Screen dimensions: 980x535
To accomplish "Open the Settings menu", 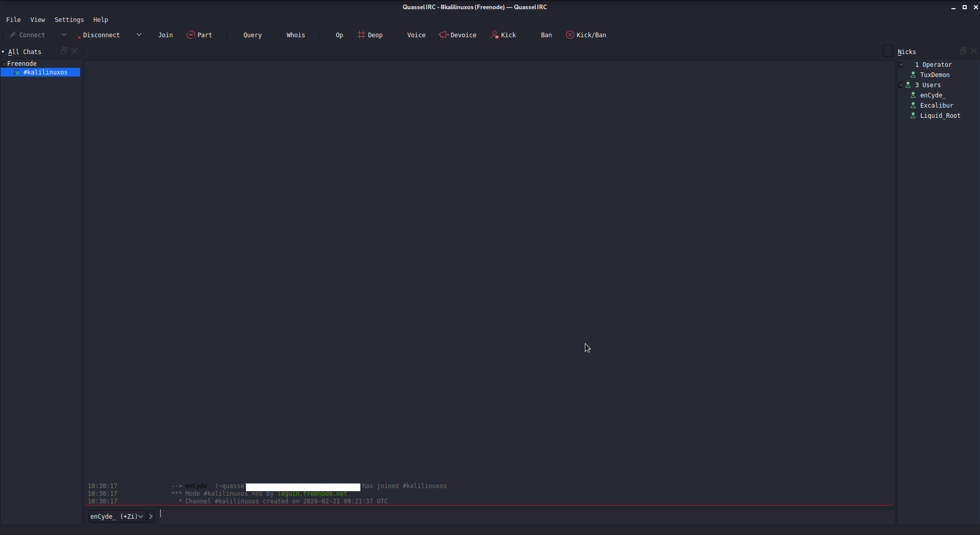I will coord(69,20).
